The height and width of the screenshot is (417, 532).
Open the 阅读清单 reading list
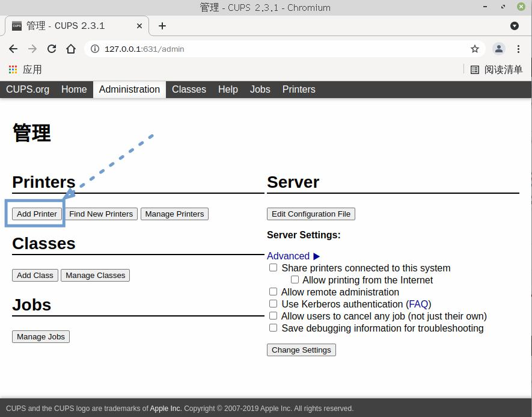coord(497,70)
